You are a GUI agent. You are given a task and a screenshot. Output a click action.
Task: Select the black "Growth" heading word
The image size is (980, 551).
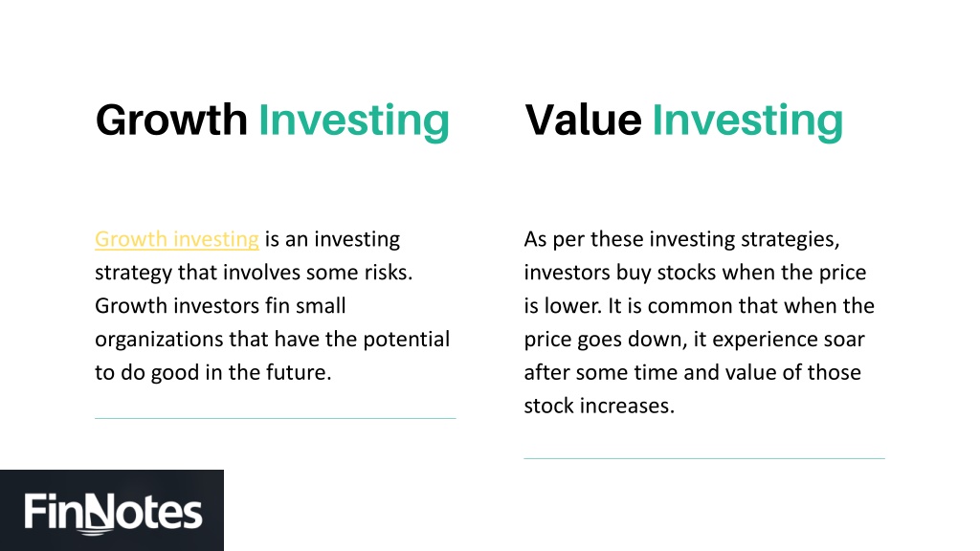171,120
